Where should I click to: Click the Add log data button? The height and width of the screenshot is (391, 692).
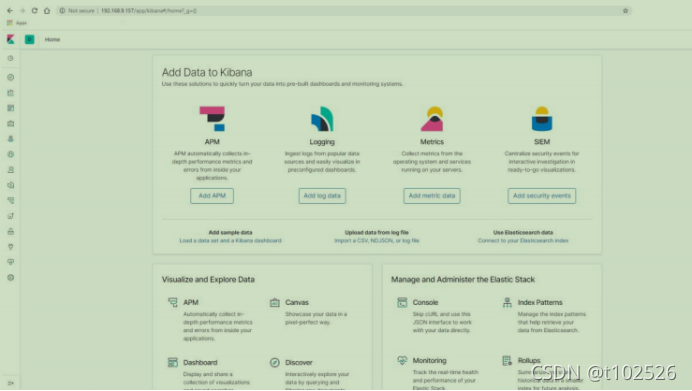tap(322, 196)
